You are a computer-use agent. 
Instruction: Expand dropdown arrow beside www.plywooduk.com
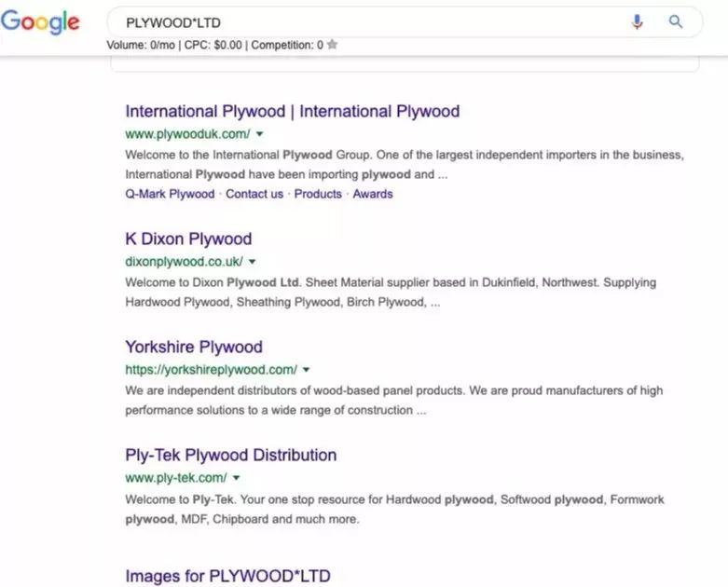pyautogui.click(x=260, y=134)
